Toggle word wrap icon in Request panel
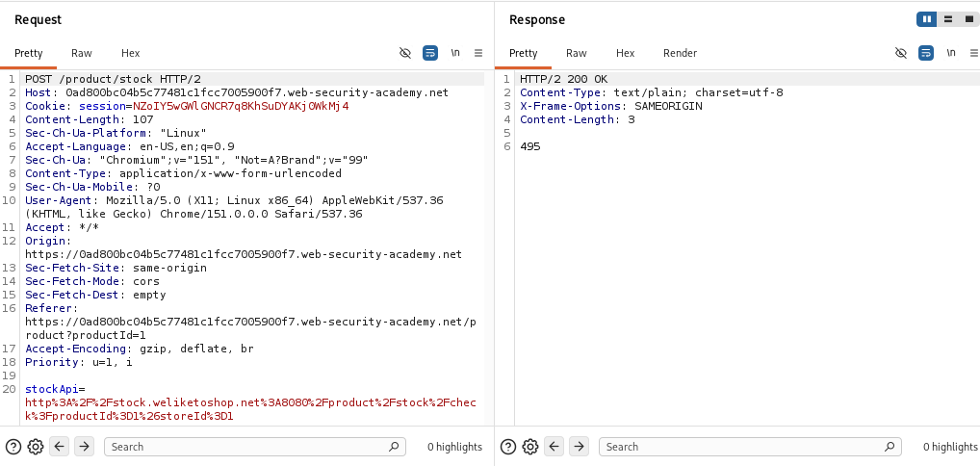Image resolution: width=980 pixels, height=466 pixels. pyautogui.click(x=430, y=53)
